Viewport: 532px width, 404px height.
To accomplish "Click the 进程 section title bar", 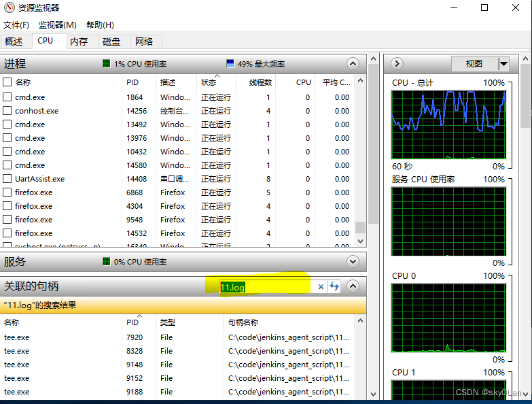I will (x=183, y=63).
